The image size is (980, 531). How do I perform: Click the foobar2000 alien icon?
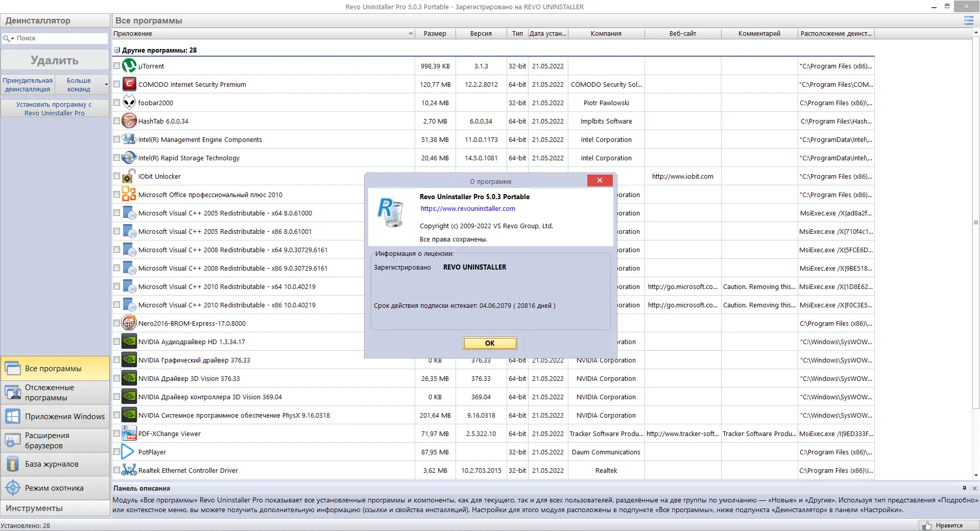(x=129, y=103)
